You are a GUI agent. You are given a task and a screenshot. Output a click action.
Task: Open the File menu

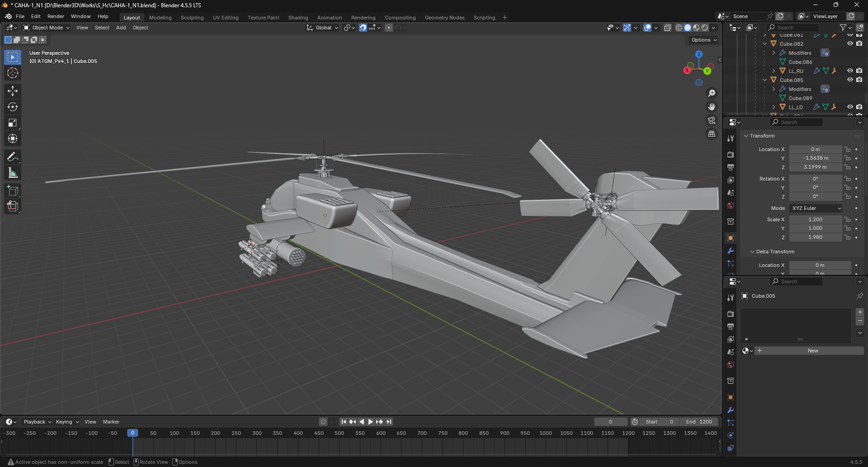click(x=20, y=16)
